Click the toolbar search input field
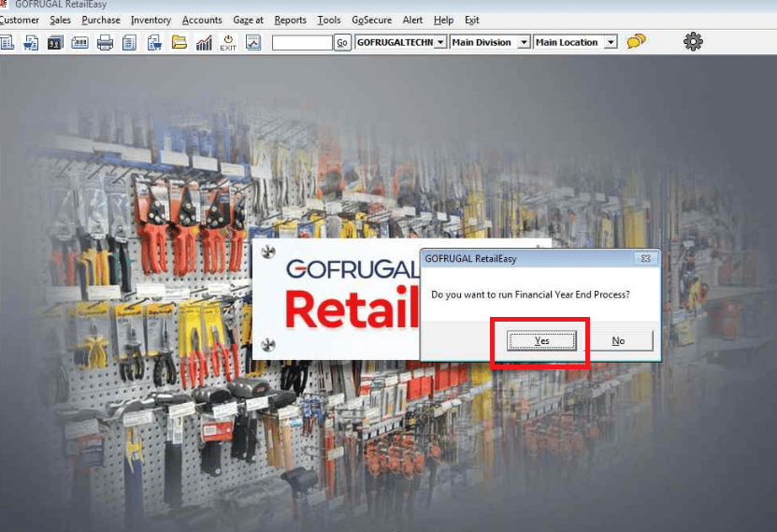Viewport: 777px width, 532px height. tap(302, 43)
